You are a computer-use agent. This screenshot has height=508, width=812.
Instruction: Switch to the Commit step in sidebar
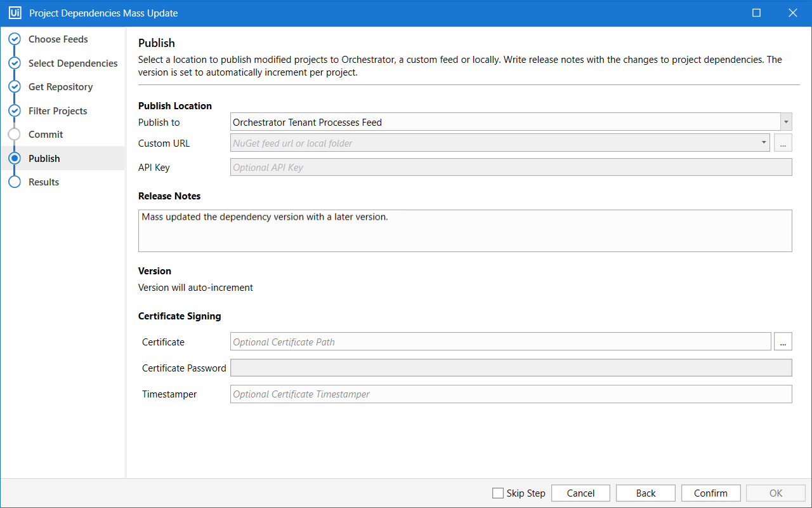point(46,135)
